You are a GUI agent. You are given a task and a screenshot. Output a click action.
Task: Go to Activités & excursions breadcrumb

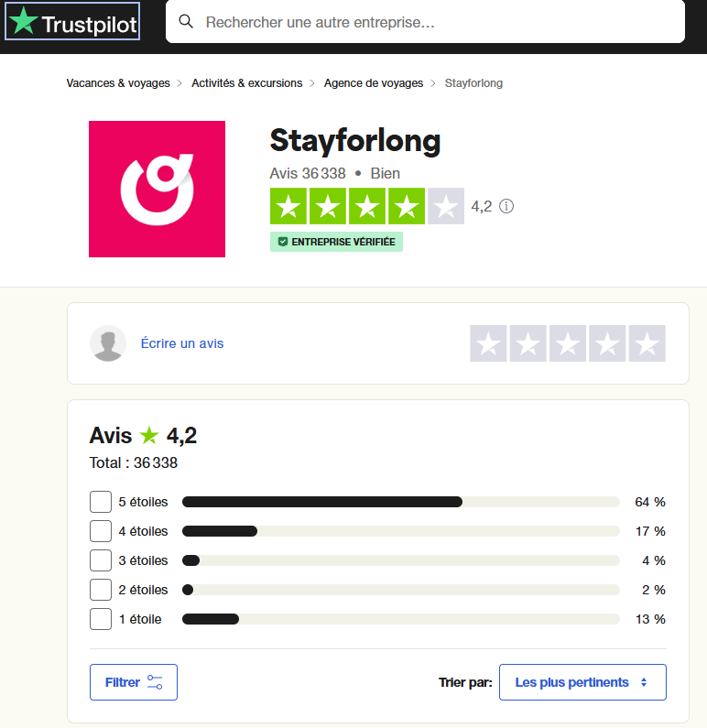(x=246, y=83)
